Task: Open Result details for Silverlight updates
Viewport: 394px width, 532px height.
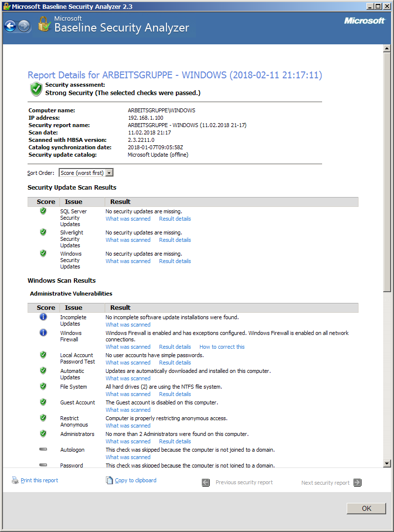Action: point(175,240)
